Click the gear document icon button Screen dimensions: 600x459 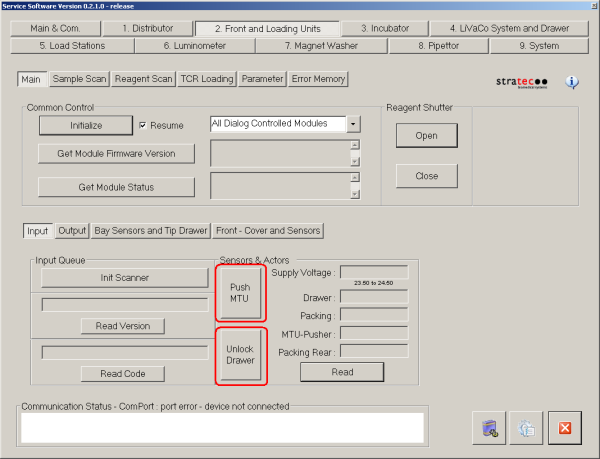pyautogui.click(x=526, y=428)
